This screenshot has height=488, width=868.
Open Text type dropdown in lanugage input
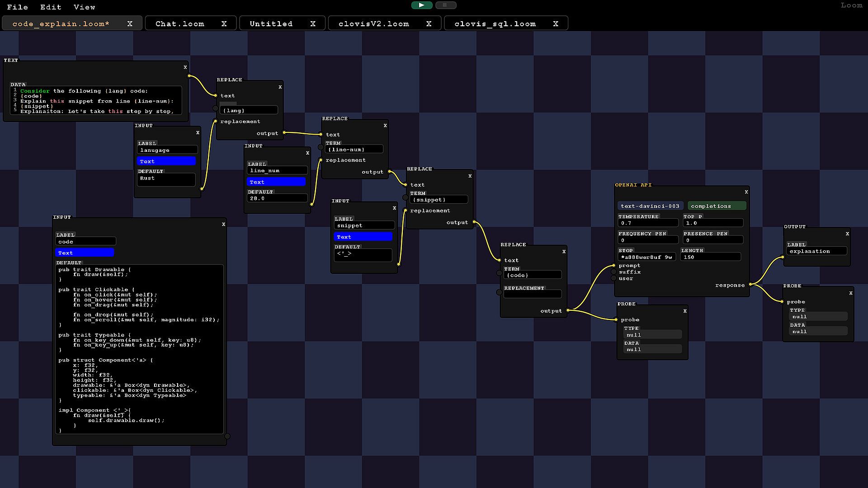point(166,161)
